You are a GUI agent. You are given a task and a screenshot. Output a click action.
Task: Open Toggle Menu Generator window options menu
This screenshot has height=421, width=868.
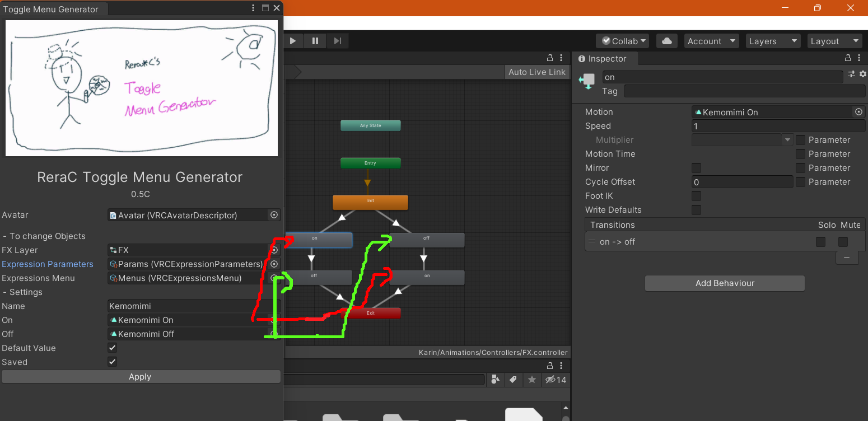pos(254,8)
